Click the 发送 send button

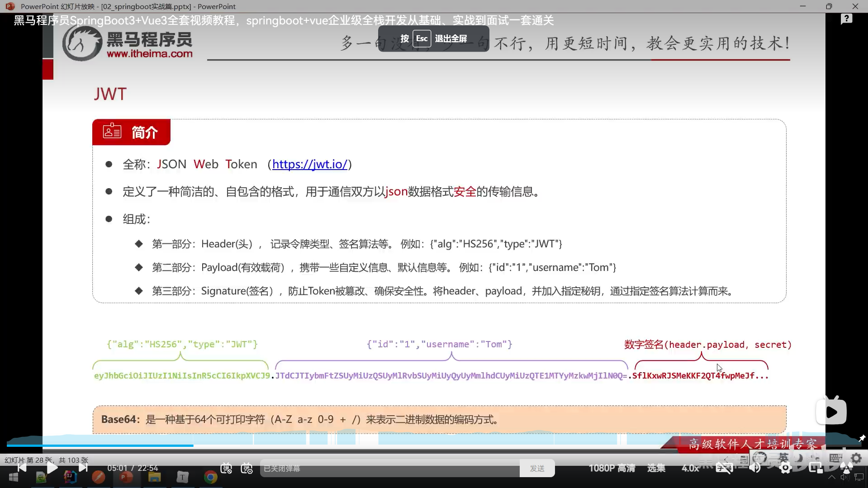point(537,468)
